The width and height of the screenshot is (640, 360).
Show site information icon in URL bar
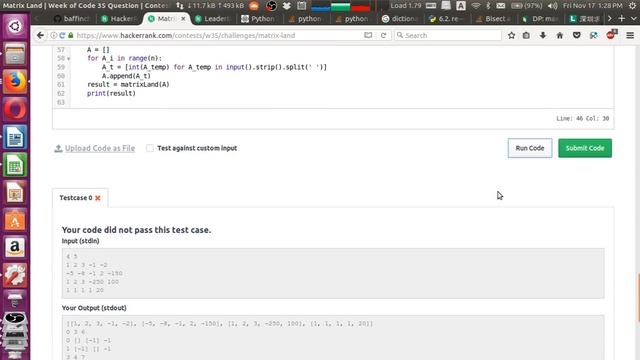pyautogui.click(x=53, y=36)
